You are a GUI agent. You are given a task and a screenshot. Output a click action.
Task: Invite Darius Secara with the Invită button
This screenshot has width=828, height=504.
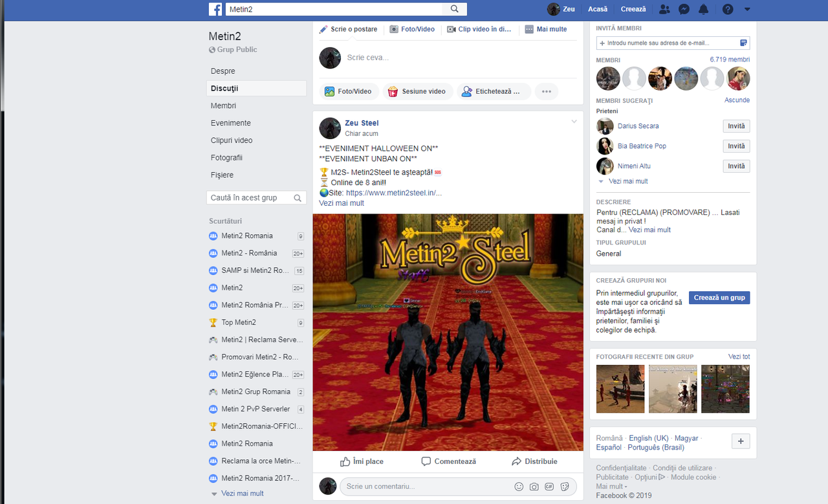pos(736,126)
